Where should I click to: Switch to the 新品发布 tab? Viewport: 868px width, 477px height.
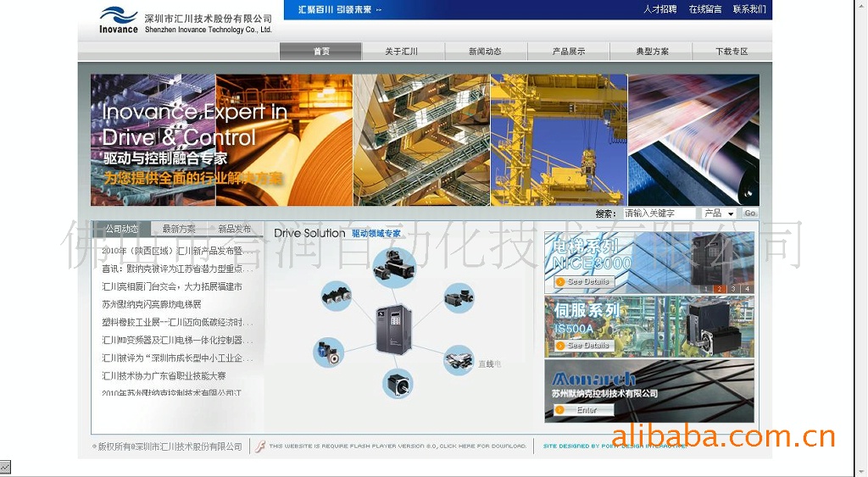(x=235, y=229)
